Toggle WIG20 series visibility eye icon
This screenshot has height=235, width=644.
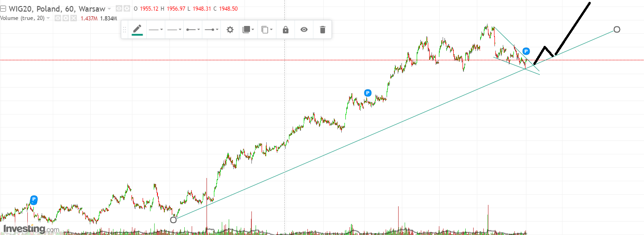(x=119, y=9)
